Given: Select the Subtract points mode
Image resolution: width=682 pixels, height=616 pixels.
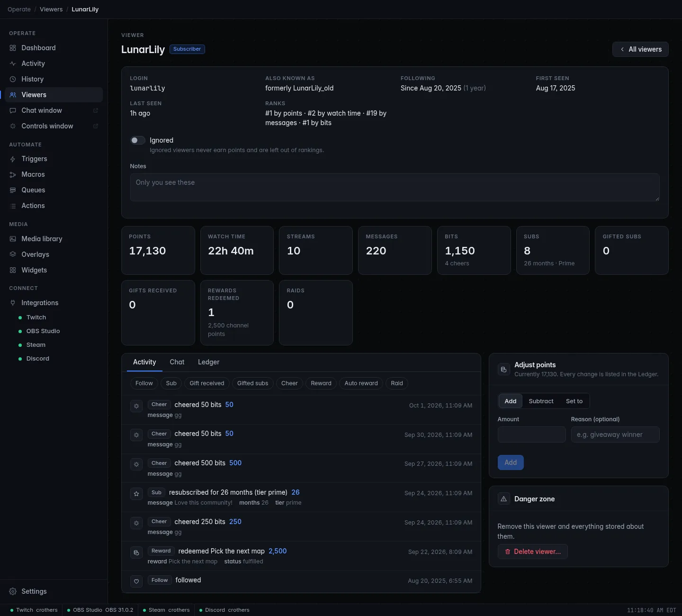Looking at the screenshot, I should pos(541,401).
